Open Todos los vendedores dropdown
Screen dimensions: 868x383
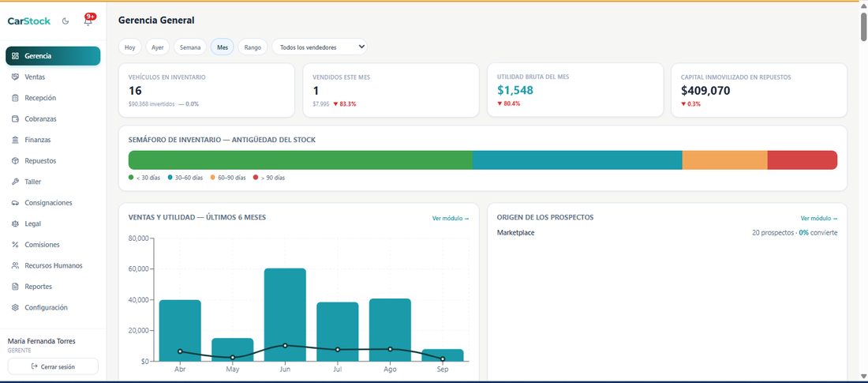pyautogui.click(x=320, y=47)
